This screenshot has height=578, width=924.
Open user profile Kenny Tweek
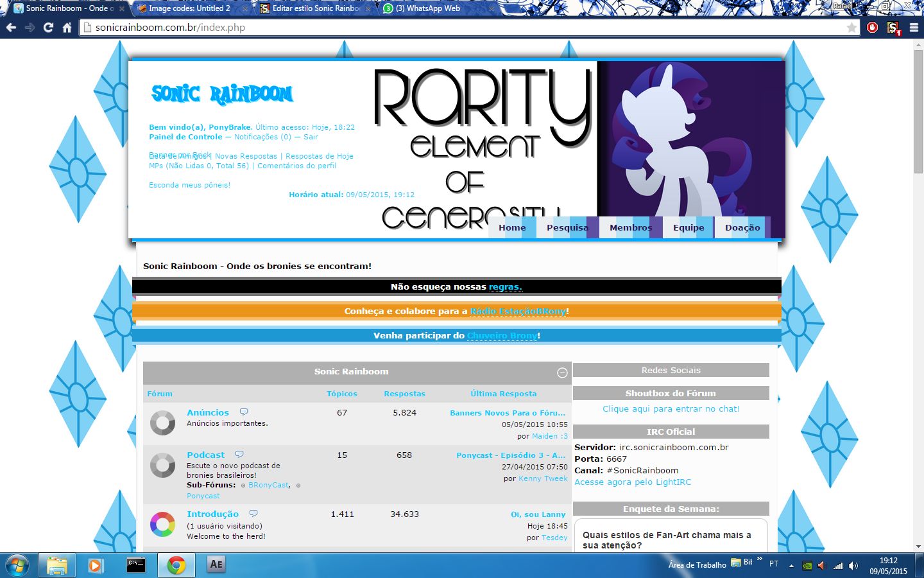pos(543,478)
